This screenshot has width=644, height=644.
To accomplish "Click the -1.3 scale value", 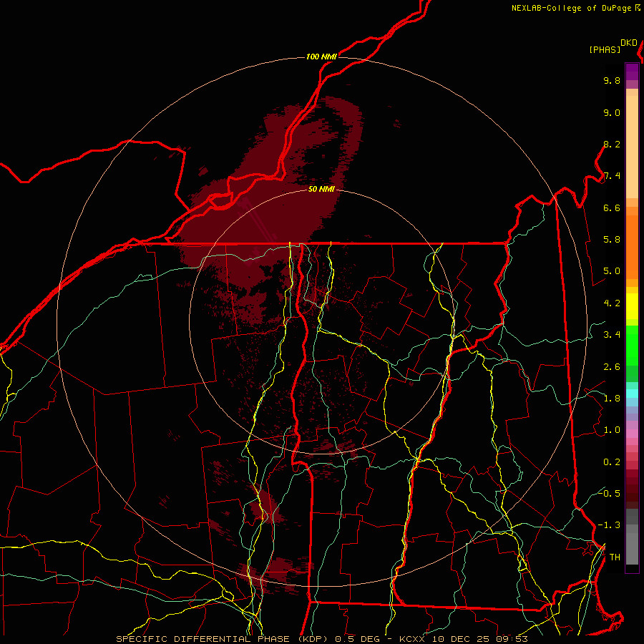I will coord(609,526).
